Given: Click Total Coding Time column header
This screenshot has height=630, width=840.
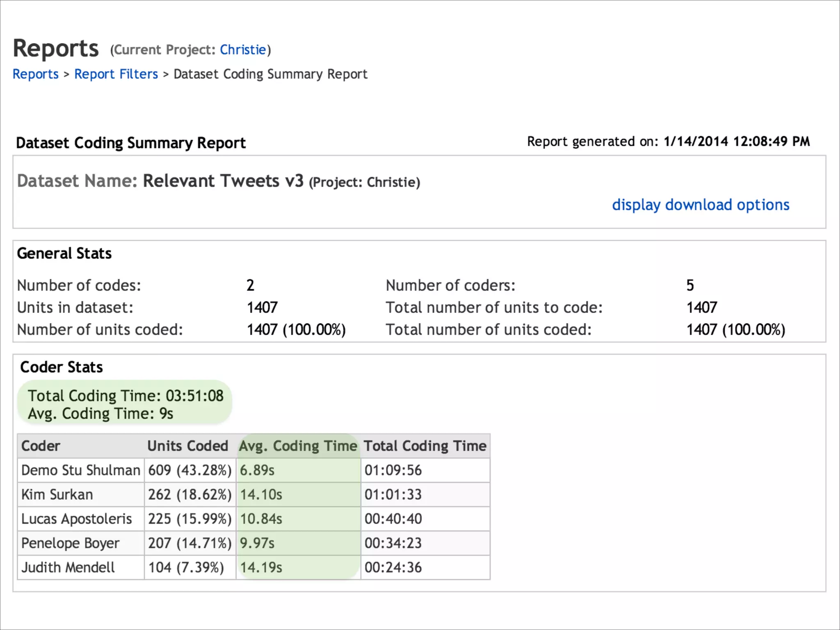Looking at the screenshot, I should point(425,446).
